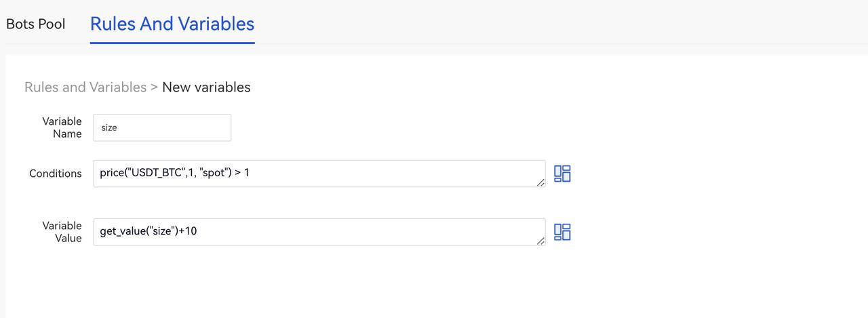Screen dimensions: 868x318
Task: Select the Rules And Variables tab
Action: point(172,24)
